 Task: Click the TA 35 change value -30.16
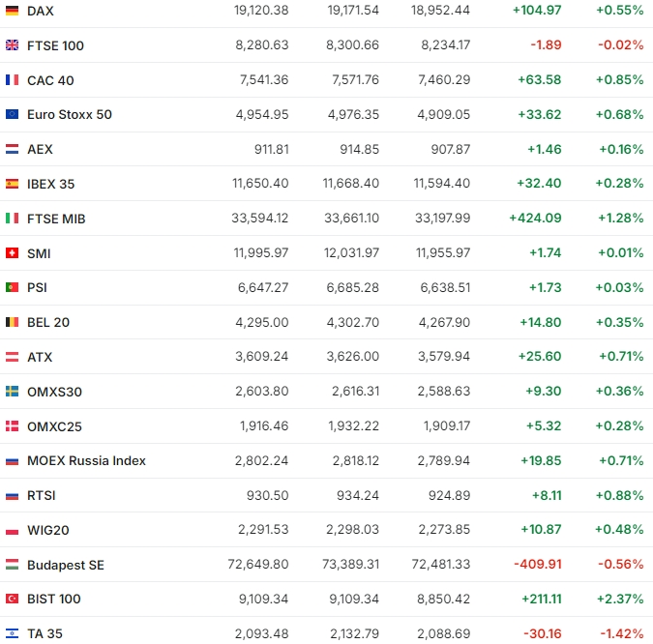pyautogui.click(x=541, y=634)
